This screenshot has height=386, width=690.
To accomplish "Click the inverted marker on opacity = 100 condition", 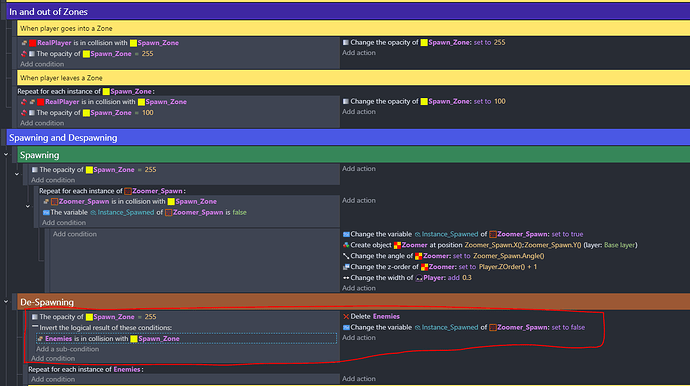I will (x=24, y=113).
